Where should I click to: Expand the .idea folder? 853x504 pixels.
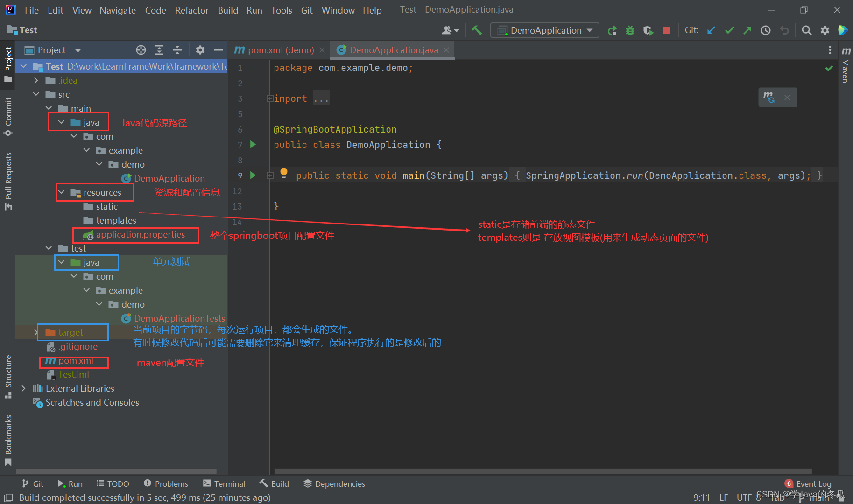pyautogui.click(x=36, y=80)
